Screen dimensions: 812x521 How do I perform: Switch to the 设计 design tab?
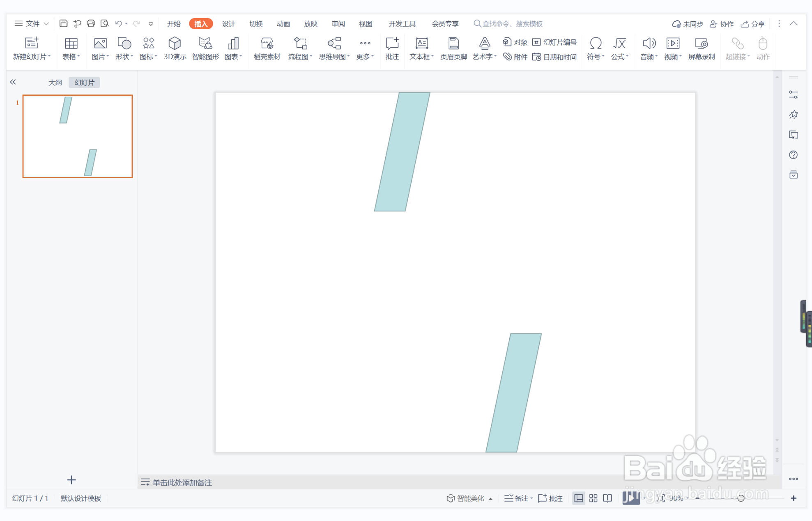point(228,24)
